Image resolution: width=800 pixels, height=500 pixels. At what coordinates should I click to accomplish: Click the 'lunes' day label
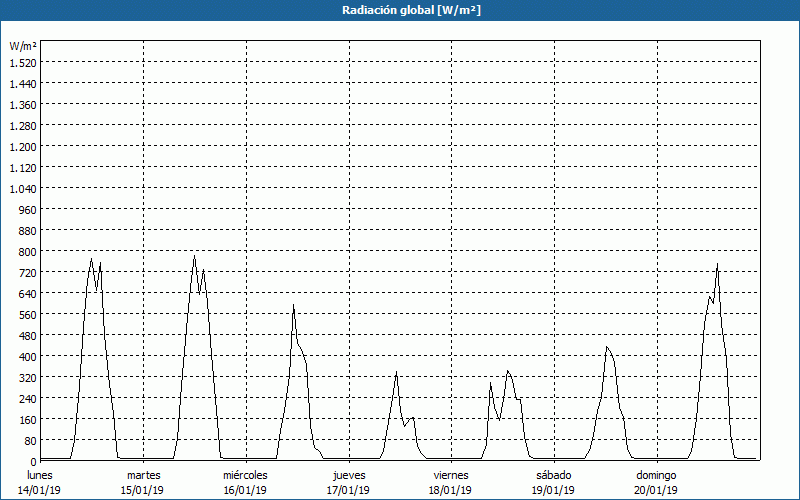(x=40, y=475)
